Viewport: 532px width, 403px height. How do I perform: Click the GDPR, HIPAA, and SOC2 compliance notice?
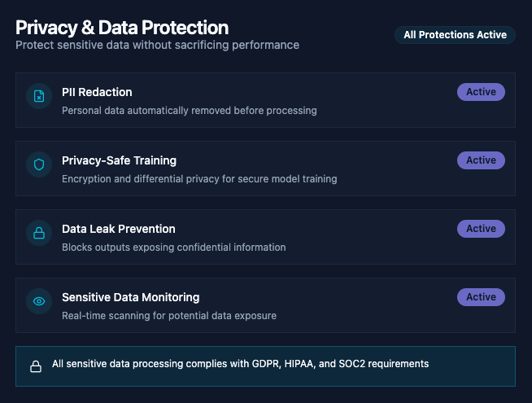pyautogui.click(x=240, y=364)
